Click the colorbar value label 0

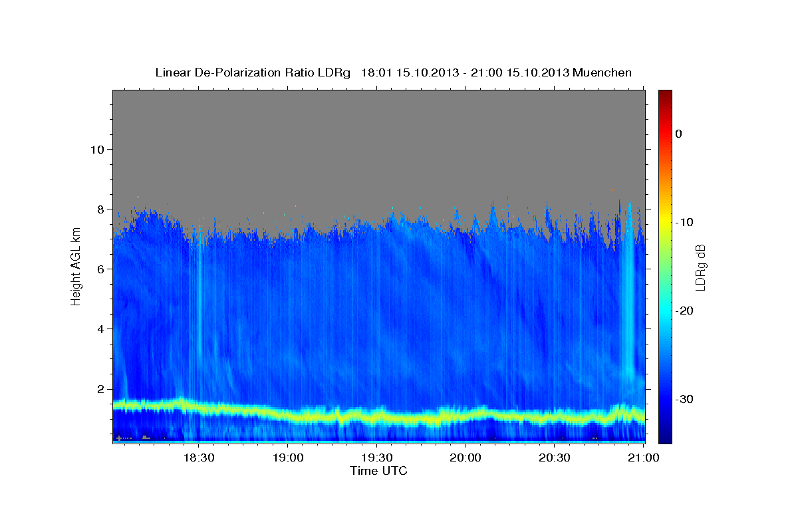tap(678, 134)
